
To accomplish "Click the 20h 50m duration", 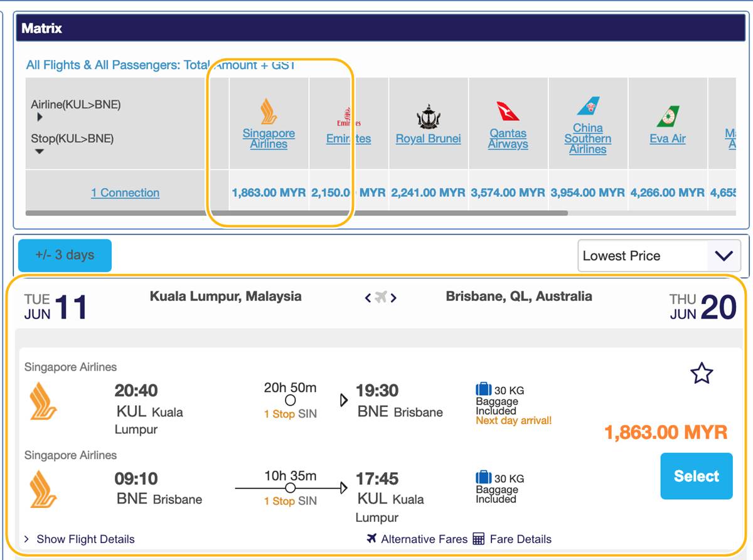I will [x=291, y=388].
